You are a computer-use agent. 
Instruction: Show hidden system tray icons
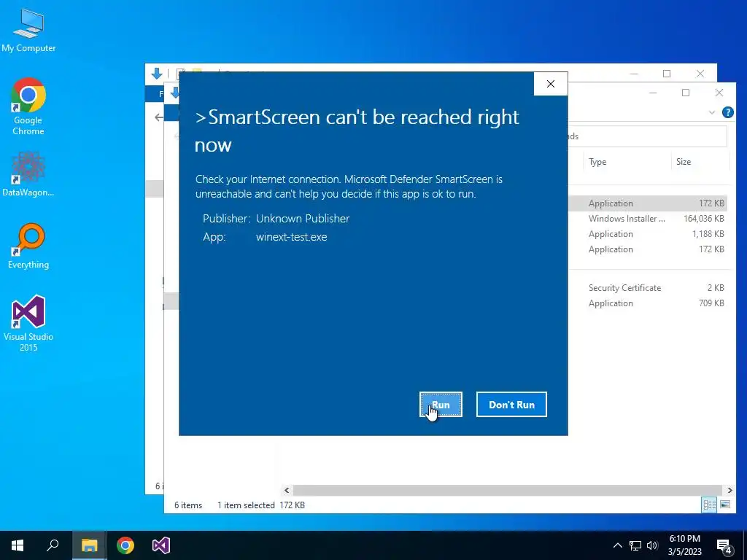pyautogui.click(x=617, y=545)
